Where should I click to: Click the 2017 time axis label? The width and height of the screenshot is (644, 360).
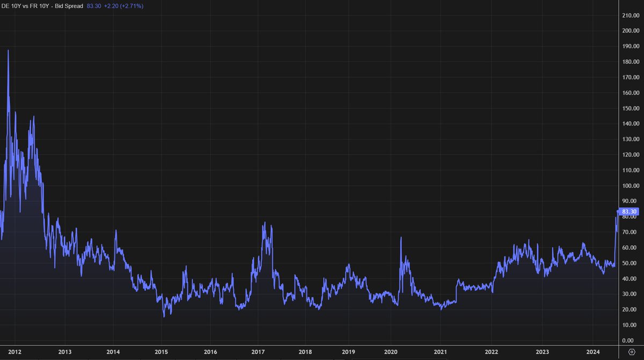(258, 352)
